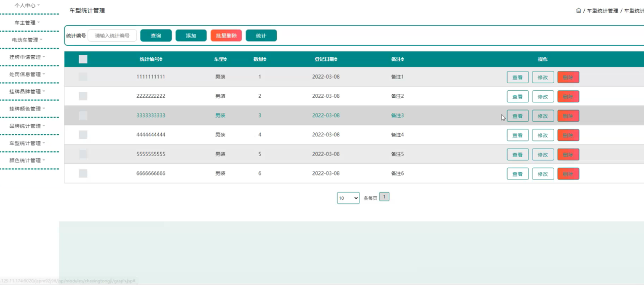Click the 备注3 cell
The width and height of the screenshot is (644, 285).
398,116
